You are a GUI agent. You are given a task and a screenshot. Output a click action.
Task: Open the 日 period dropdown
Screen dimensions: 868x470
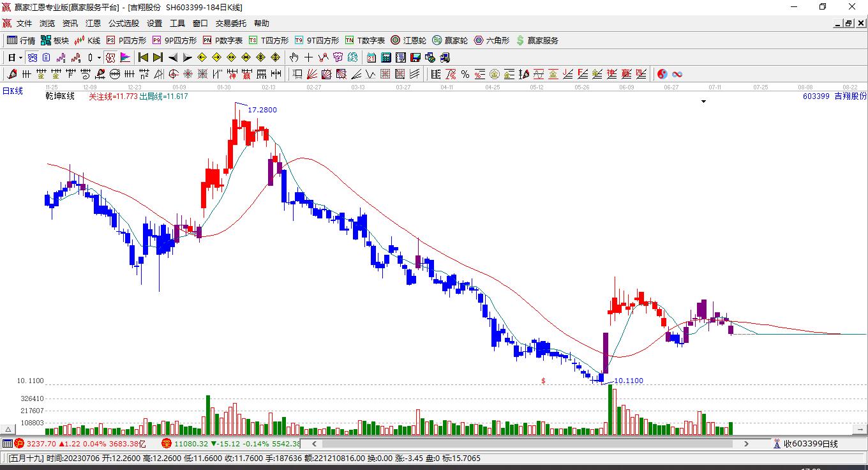(x=15, y=57)
